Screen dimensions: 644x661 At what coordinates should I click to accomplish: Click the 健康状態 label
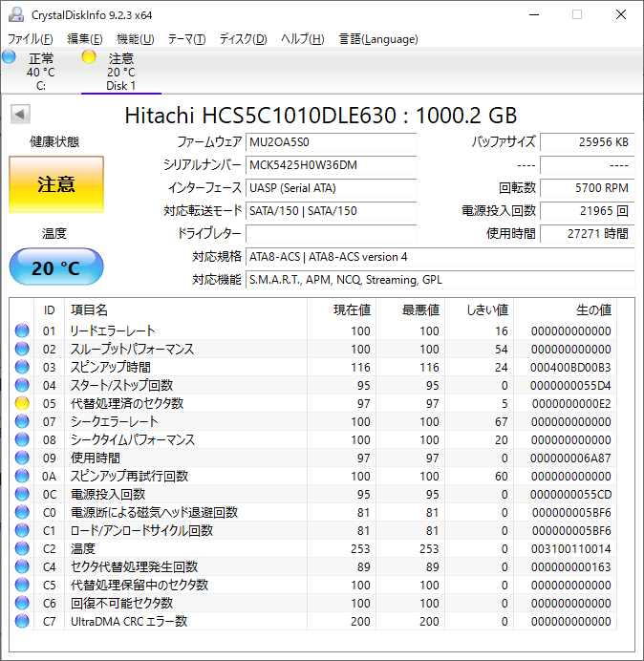click(x=54, y=141)
